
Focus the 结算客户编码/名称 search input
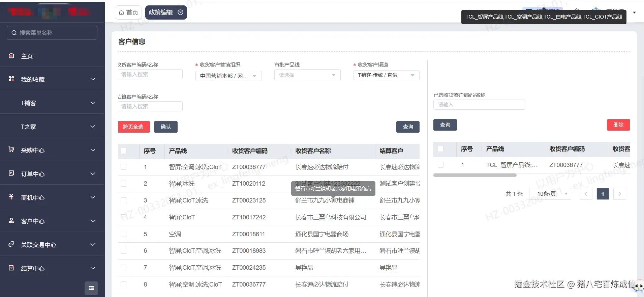pyautogui.click(x=150, y=106)
